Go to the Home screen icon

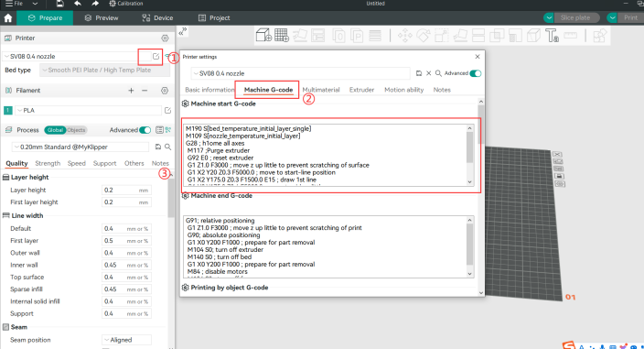8,18
